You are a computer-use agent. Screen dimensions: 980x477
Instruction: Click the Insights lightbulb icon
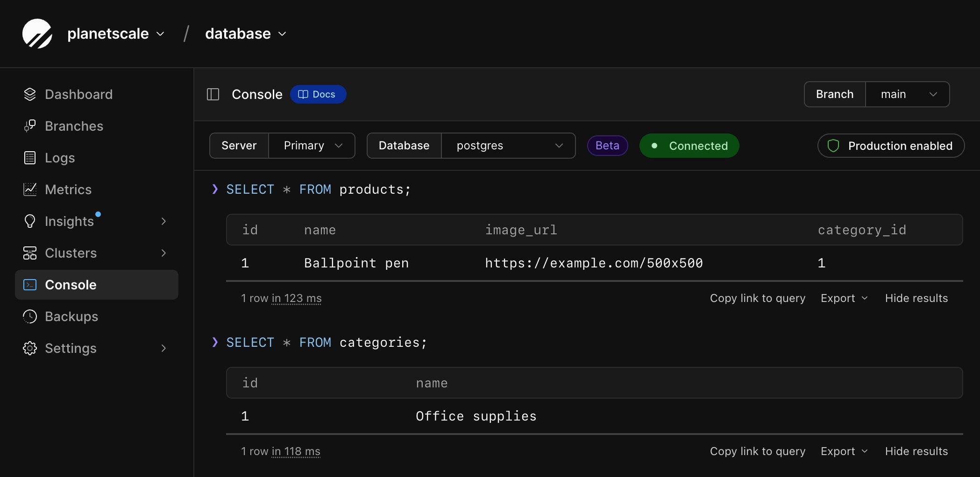[x=30, y=221]
